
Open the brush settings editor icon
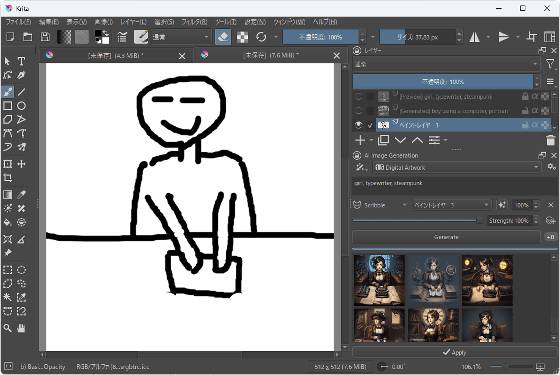point(122,37)
